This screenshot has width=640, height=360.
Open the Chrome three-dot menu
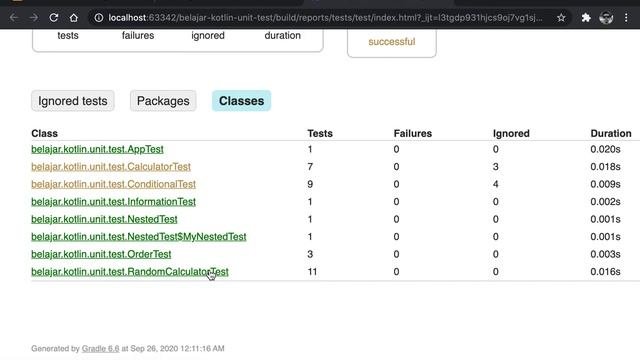(626, 18)
